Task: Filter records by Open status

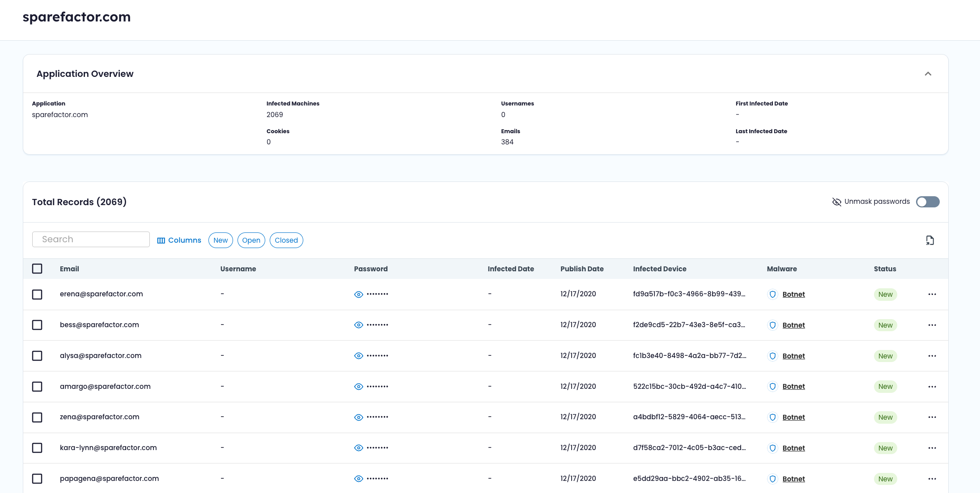Action: 251,240
